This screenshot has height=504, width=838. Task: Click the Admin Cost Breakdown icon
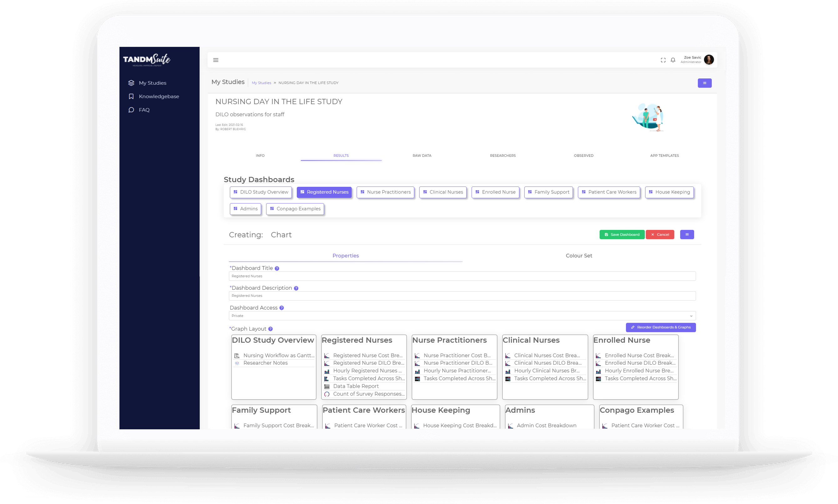coord(510,426)
